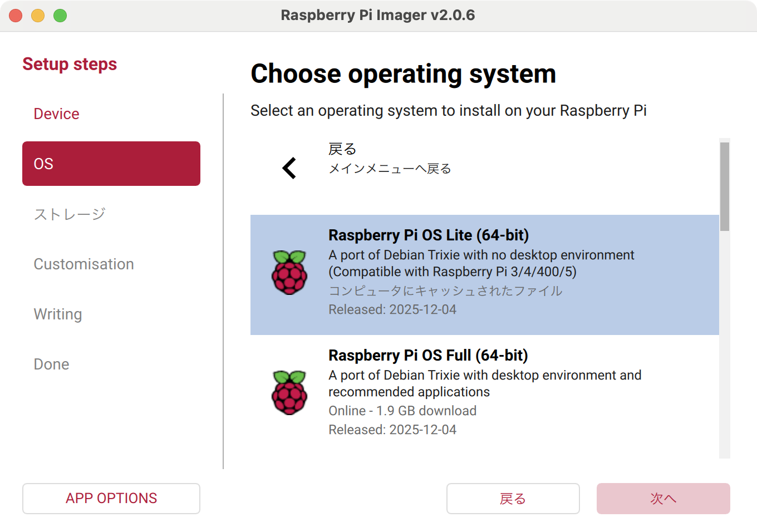Viewport: 757px width, 532px height.
Task: Click the raspberry icon for OS Full
Action: [x=289, y=392]
